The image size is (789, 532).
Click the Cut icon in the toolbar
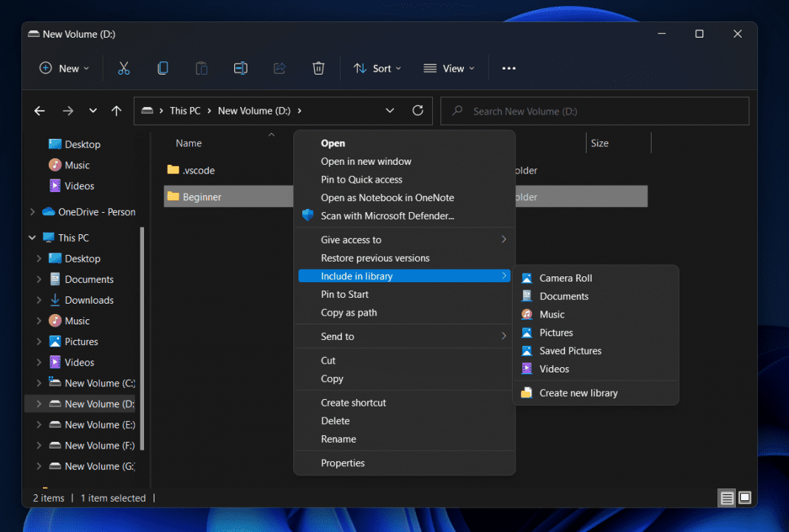pos(123,68)
